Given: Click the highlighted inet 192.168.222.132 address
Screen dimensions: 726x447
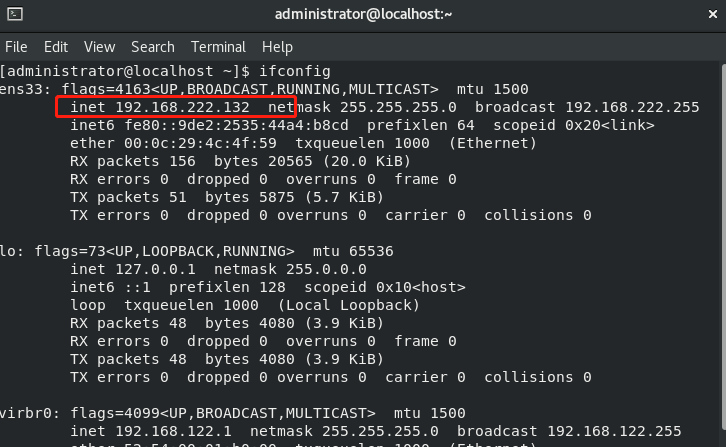Looking at the screenshot, I should tap(160, 107).
